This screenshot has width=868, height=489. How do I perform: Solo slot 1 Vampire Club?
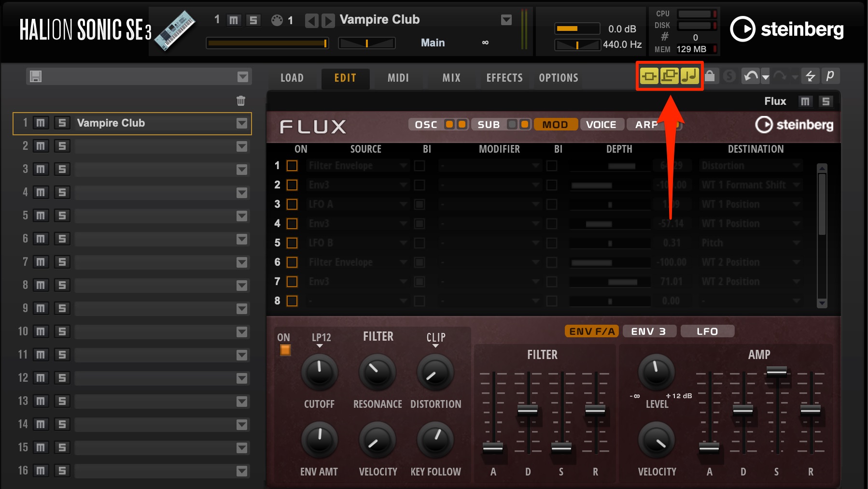pyautogui.click(x=62, y=123)
